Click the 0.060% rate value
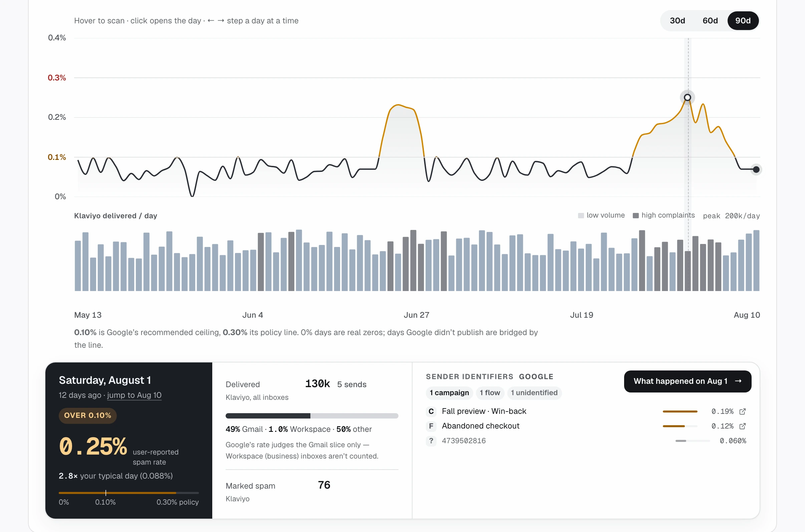Viewport: 805px width, 532px height. [x=733, y=441]
